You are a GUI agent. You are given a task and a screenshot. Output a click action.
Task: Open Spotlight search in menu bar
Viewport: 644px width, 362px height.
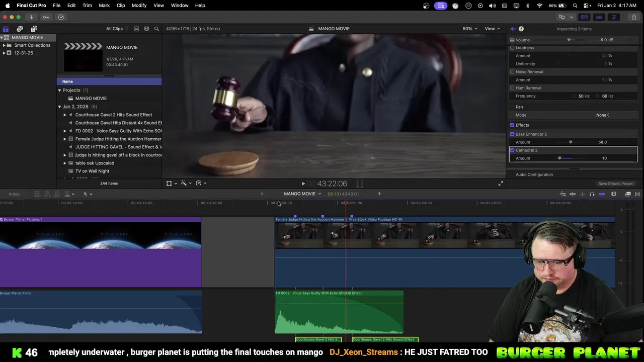(575, 5)
